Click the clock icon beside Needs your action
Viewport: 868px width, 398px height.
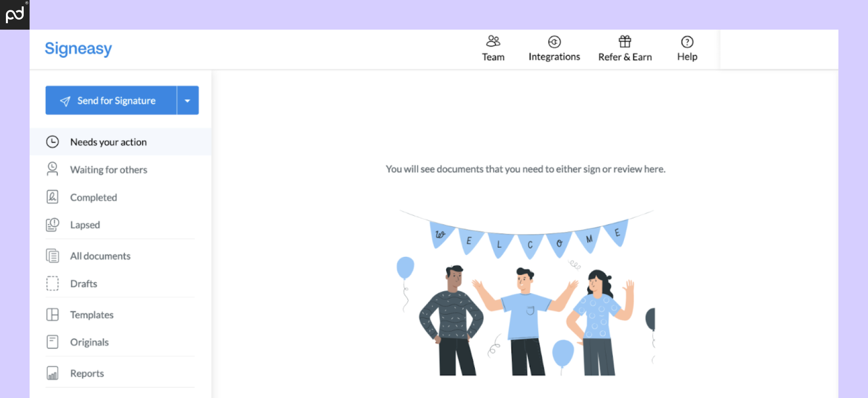pos(52,142)
